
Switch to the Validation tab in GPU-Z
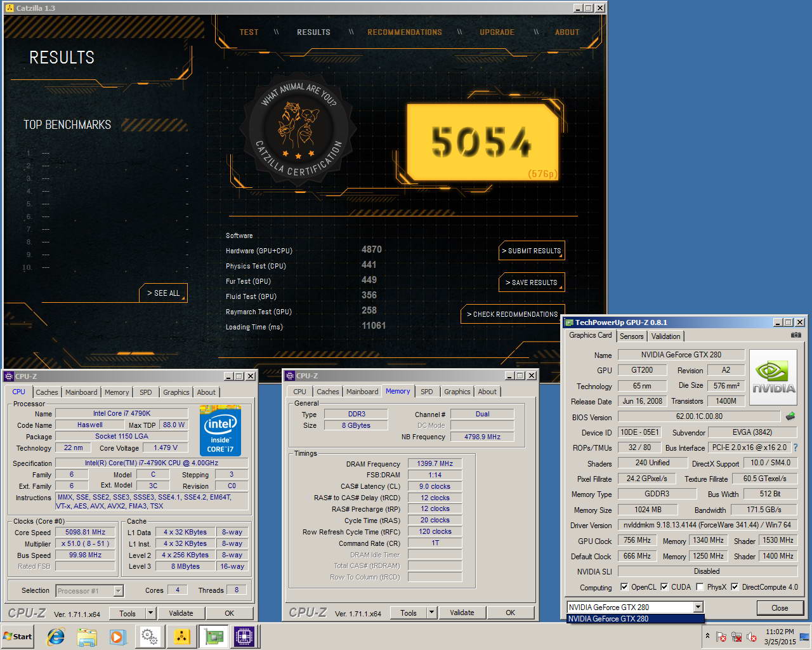pyautogui.click(x=665, y=336)
